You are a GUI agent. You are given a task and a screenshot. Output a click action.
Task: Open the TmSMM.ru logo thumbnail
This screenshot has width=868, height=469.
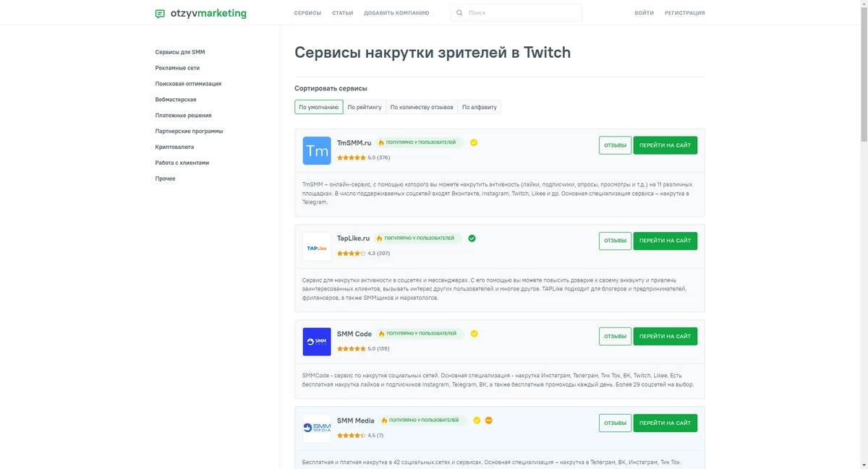tap(317, 150)
